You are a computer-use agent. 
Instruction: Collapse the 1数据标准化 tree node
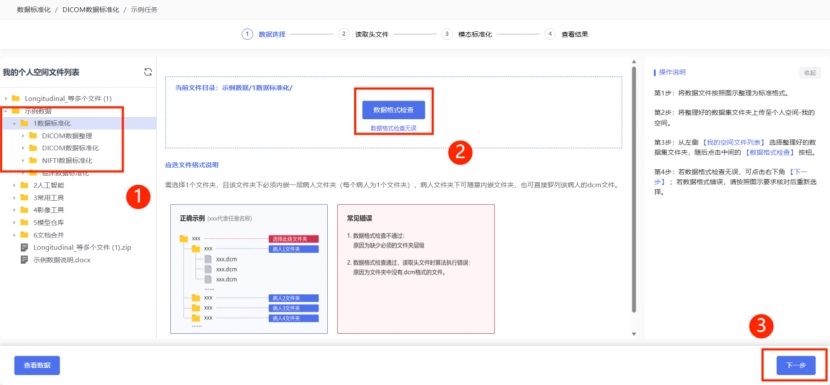click(x=14, y=123)
